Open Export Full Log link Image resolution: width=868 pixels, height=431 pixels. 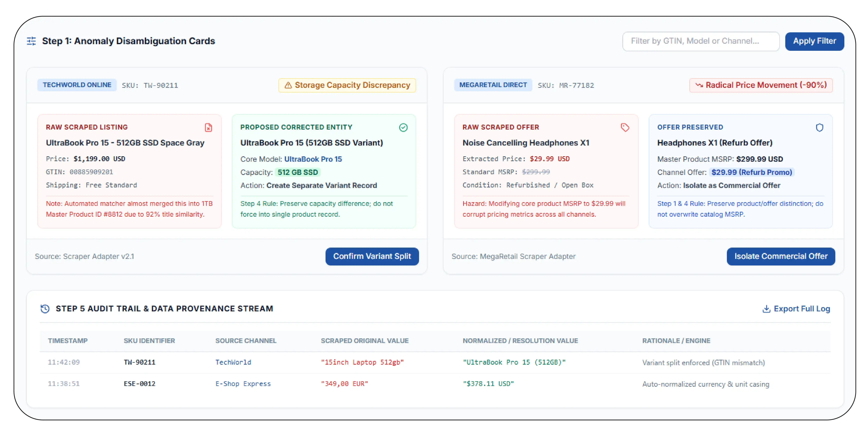pyautogui.click(x=796, y=309)
